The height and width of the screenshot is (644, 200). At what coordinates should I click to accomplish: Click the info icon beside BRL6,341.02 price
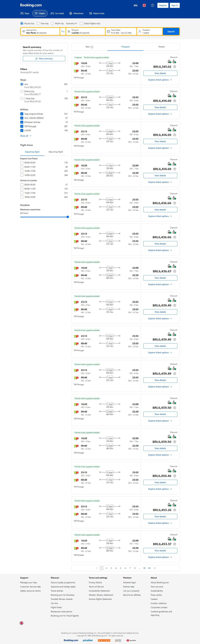[174, 67]
